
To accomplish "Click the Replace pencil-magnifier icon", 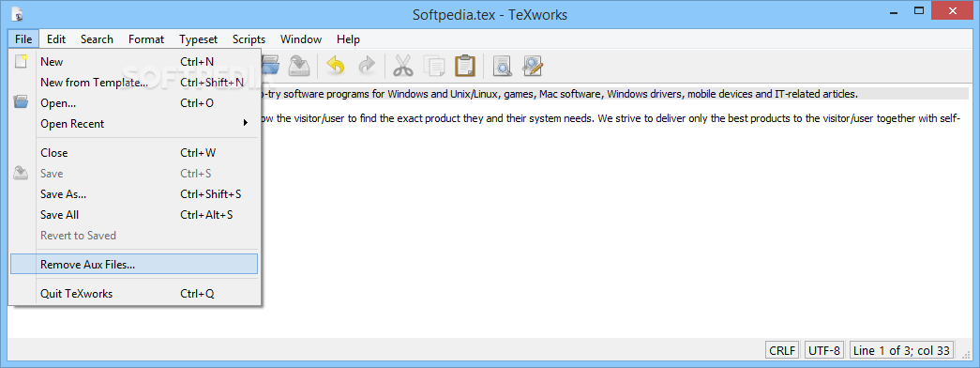I will pyautogui.click(x=533, y=65).
